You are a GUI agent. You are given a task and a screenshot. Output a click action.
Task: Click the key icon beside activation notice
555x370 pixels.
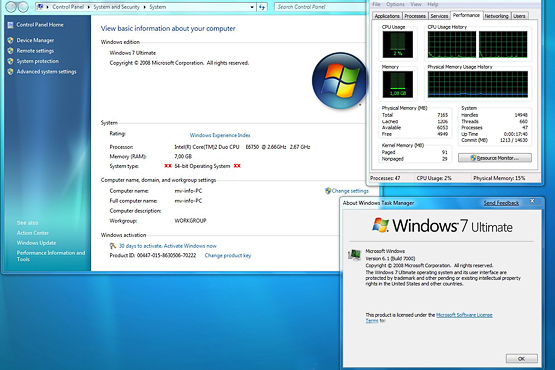tap(113, 246)
